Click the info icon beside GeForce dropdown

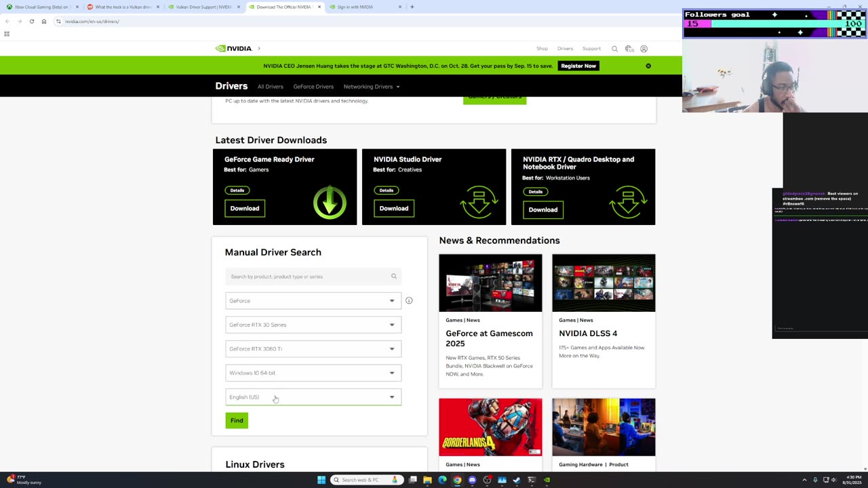pos(409,300)
